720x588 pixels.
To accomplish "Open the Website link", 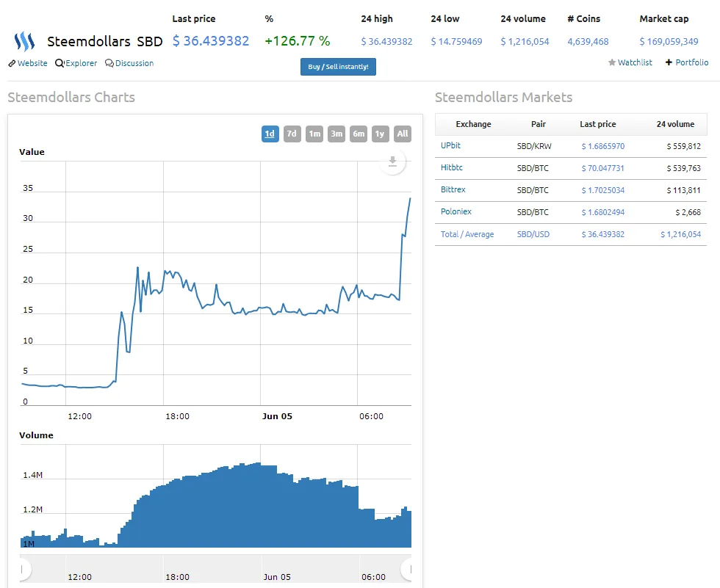I will 28,63.
